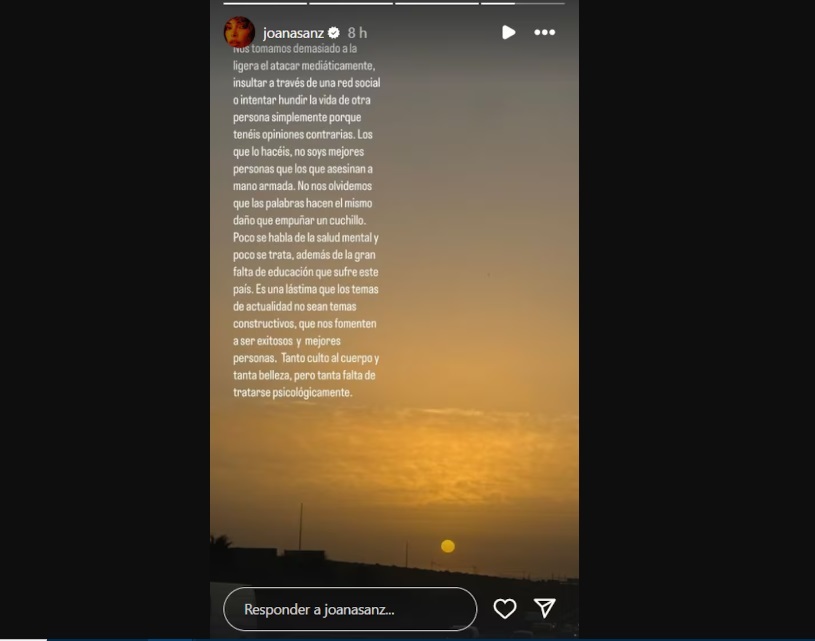Share the story via paper plane icon
Image resolution: width=815 pixels, height=641 pixels.
click(x=545, y=608)
